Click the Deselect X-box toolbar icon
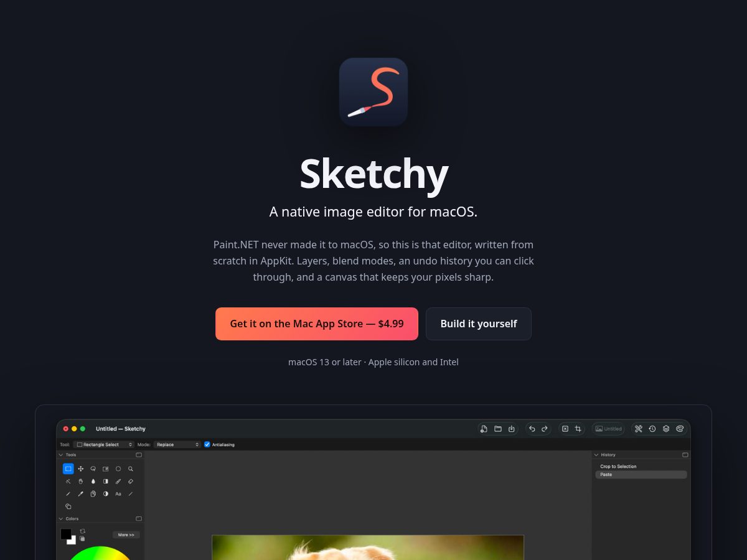This screenshot has height=560, width=747. [x=565, y=429]
